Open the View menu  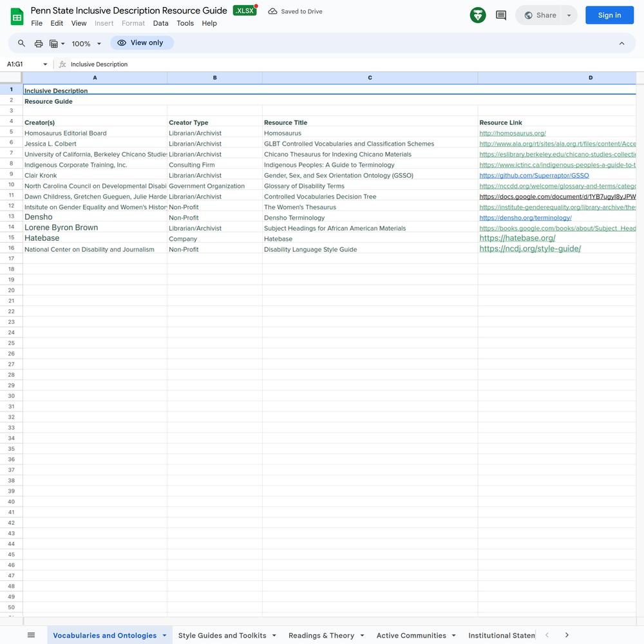click(79, 23)
